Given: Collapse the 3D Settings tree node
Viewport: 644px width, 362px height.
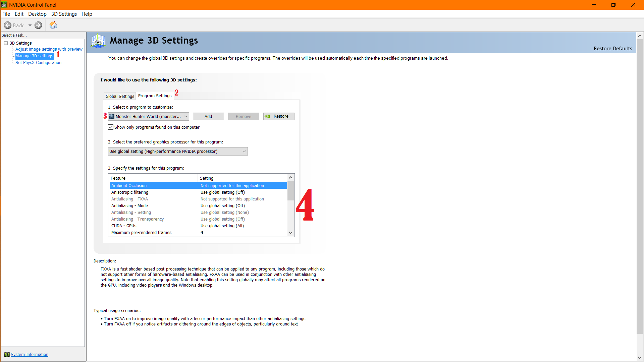Looking at the screenshot, I should (x=6, y=43).
